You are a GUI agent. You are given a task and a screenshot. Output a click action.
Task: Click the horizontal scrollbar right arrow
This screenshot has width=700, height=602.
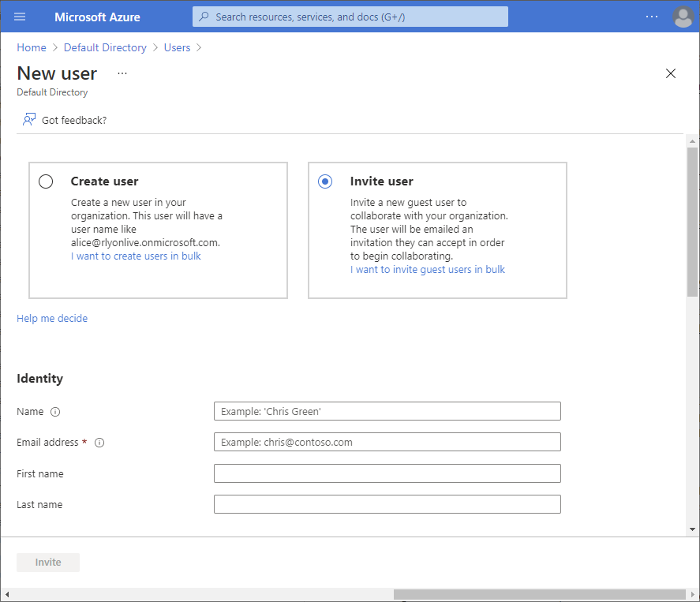[x=693, y=594]
